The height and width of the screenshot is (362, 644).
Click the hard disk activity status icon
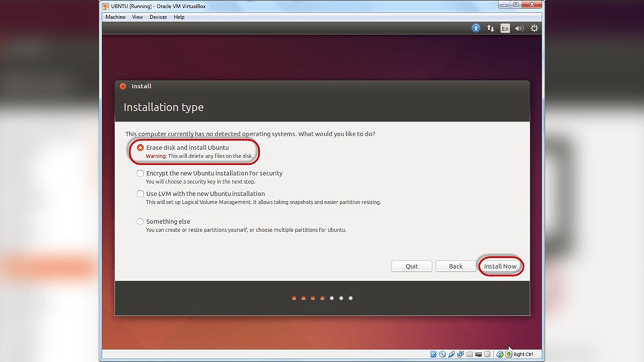pos(434,354)
